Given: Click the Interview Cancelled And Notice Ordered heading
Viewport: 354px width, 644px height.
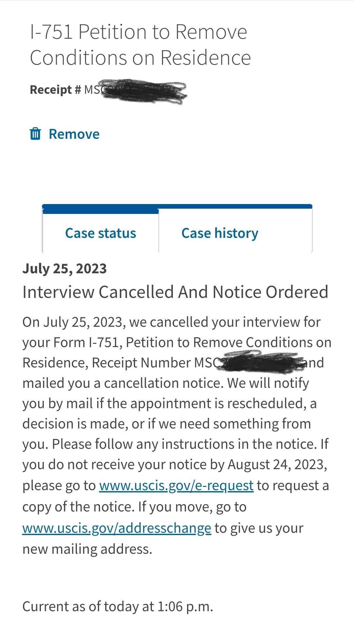Looking at the screenshot, I should [175, 292].
